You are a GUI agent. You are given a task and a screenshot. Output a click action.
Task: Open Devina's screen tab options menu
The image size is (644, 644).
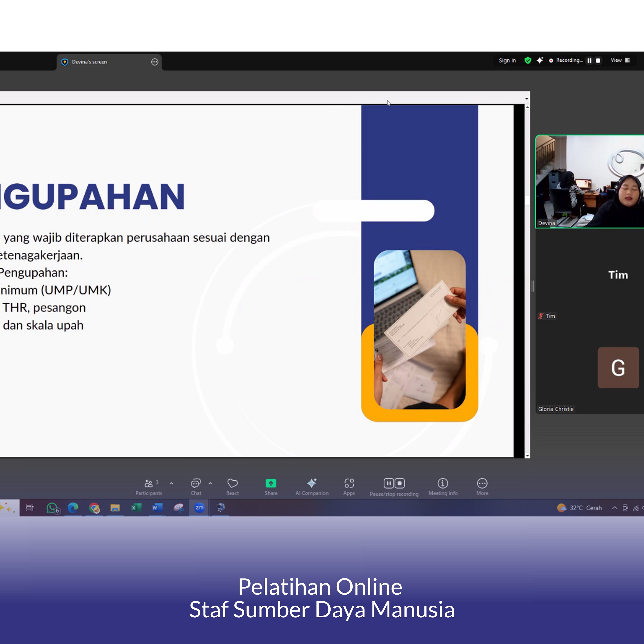click(x=155, y=62)
